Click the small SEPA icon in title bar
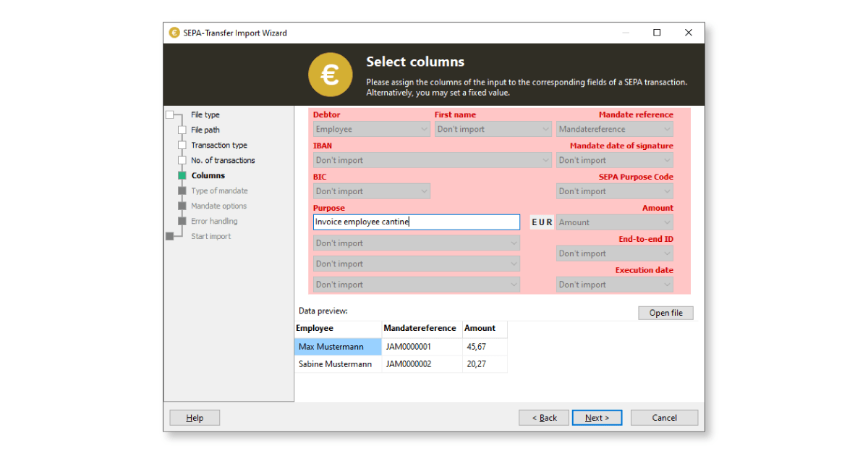 [174, 33]
